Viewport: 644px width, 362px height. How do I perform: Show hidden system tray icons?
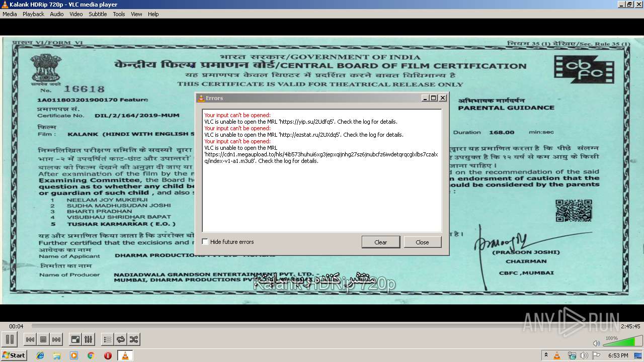(546, 355)
